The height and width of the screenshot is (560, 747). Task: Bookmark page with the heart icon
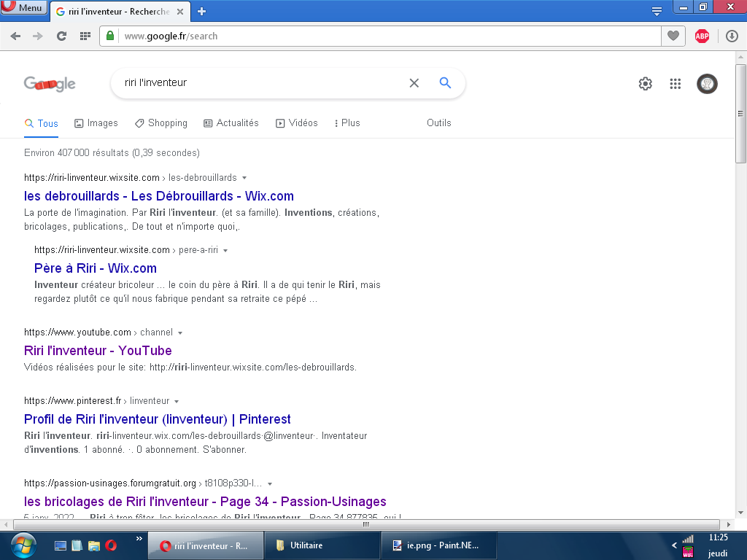(x=673, y=36)
